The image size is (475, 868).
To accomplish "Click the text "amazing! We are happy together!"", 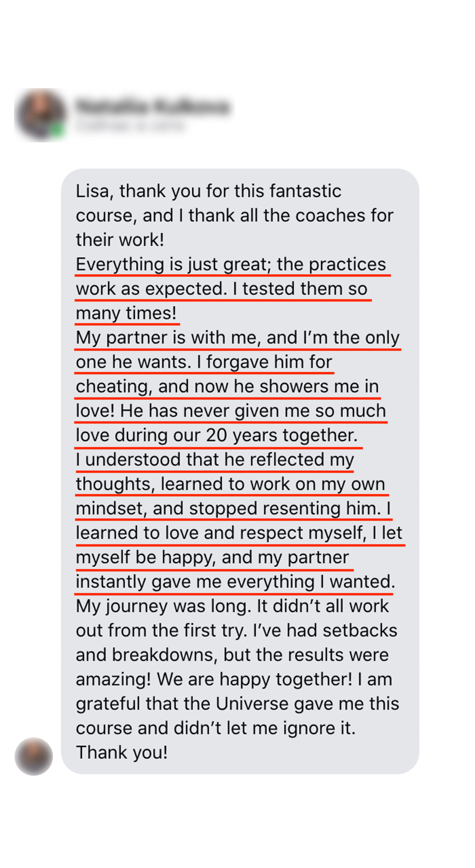I will pos(214,679).
